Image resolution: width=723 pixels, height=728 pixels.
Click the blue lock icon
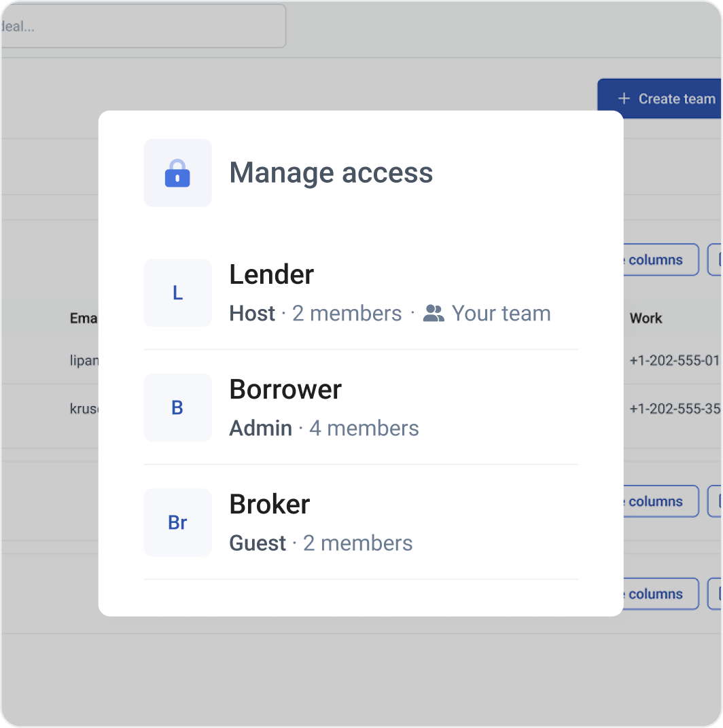pos(177,173)
